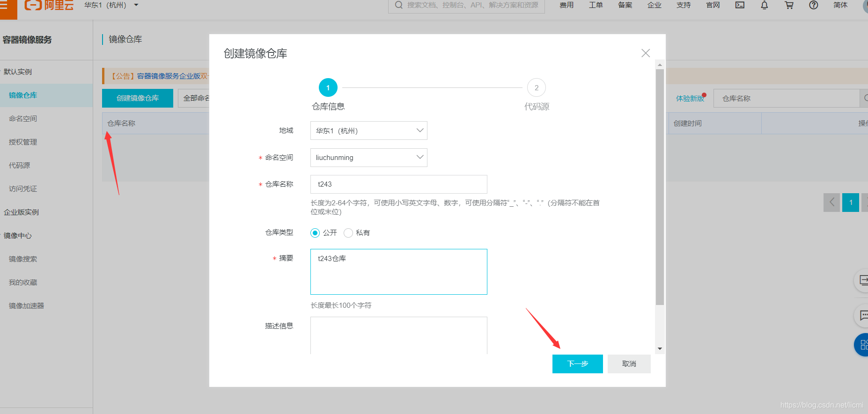
Task: Click the summary textarea t243仓库
Action: point(399,272)
